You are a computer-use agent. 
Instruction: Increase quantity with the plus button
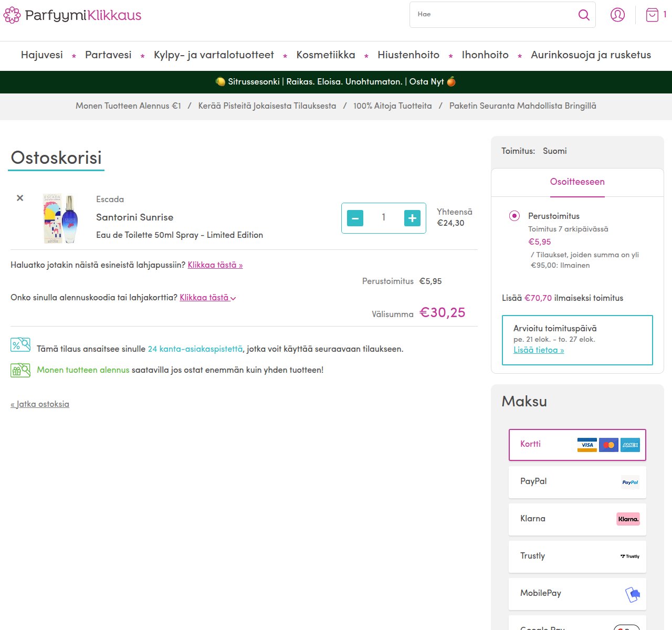412,218
